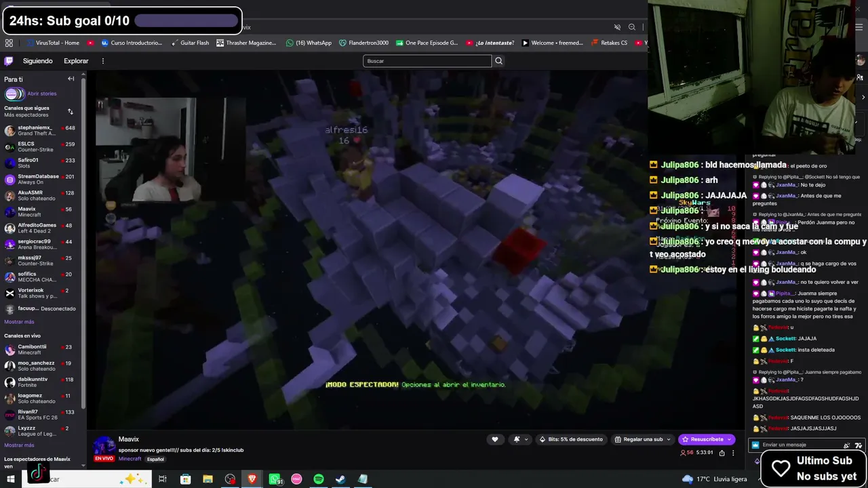Open notification bell dropdown
The height and width of the screenshot is (488, 868).
[x=520, y=439]
